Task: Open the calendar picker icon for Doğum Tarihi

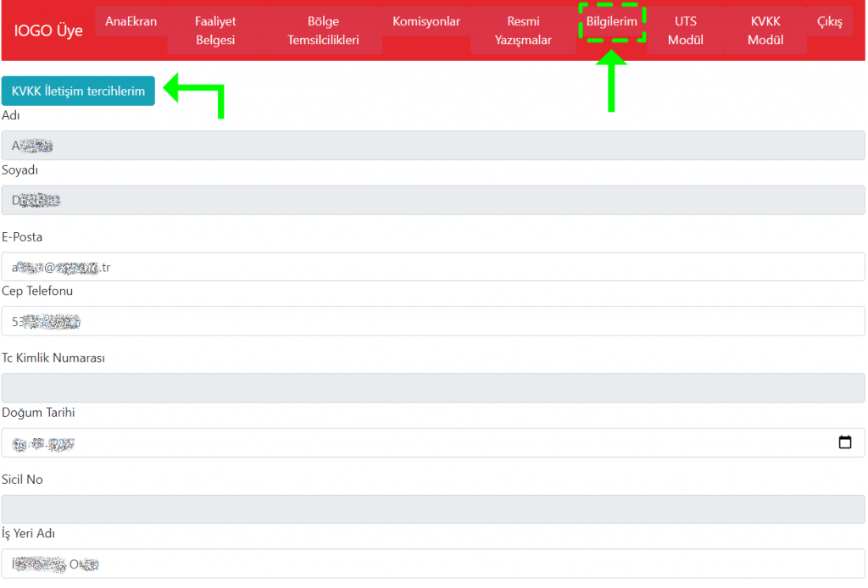Action: coord(845,442)
